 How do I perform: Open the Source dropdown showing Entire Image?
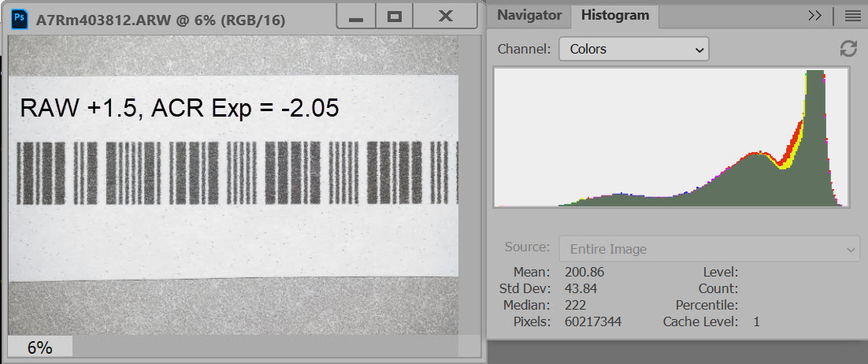(709, 249)
